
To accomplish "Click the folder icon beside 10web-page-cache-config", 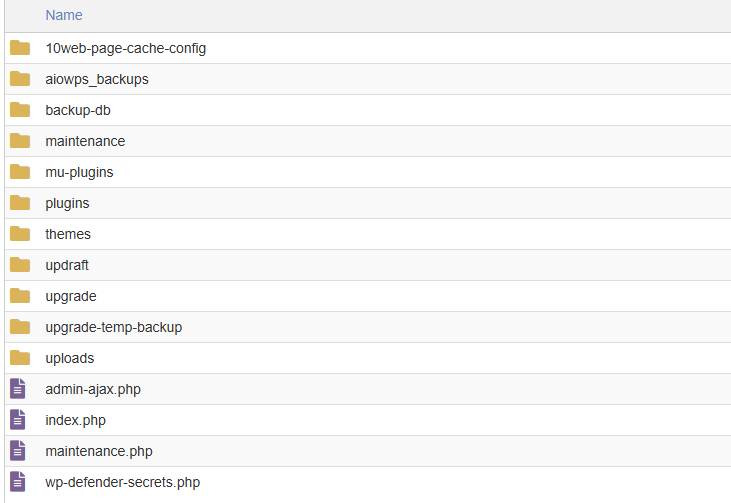I will coord(20,48).
